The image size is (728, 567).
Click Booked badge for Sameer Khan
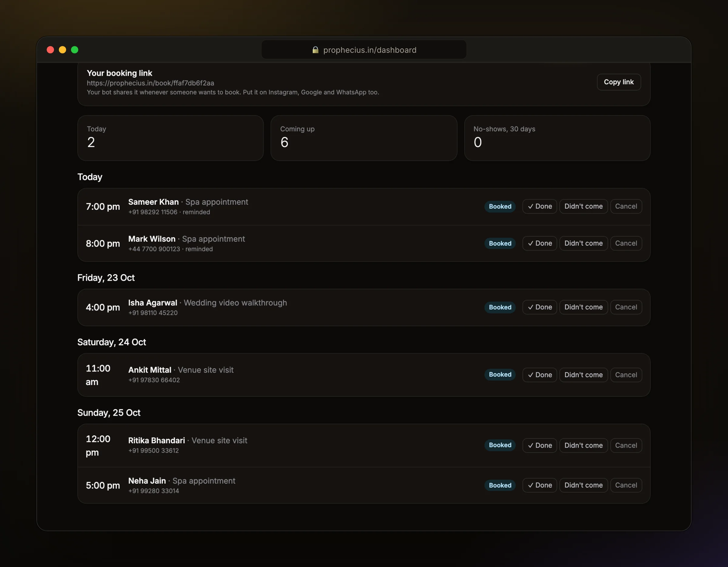click(x=500, y=206)
